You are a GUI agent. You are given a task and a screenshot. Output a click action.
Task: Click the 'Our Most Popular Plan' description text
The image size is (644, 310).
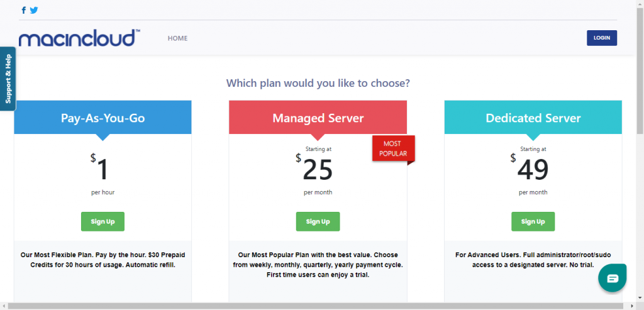pos(318,265)
